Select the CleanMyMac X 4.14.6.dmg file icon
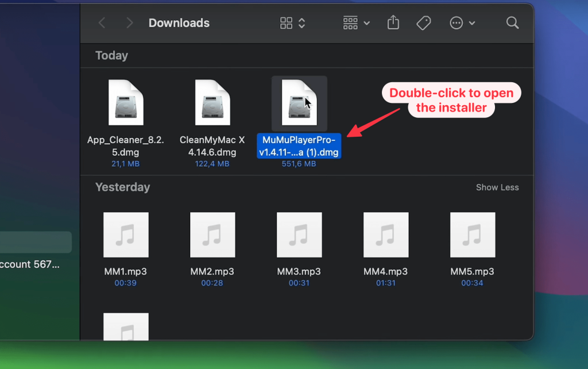This screenshot has height=369, width=588. pyautogui.click(x=212, y=103)
